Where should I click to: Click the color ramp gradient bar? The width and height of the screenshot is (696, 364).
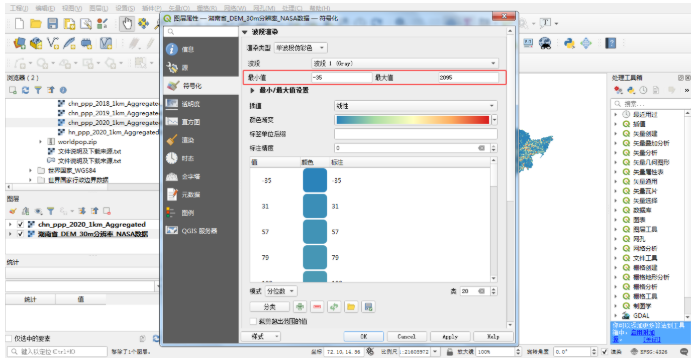[413, 120]
